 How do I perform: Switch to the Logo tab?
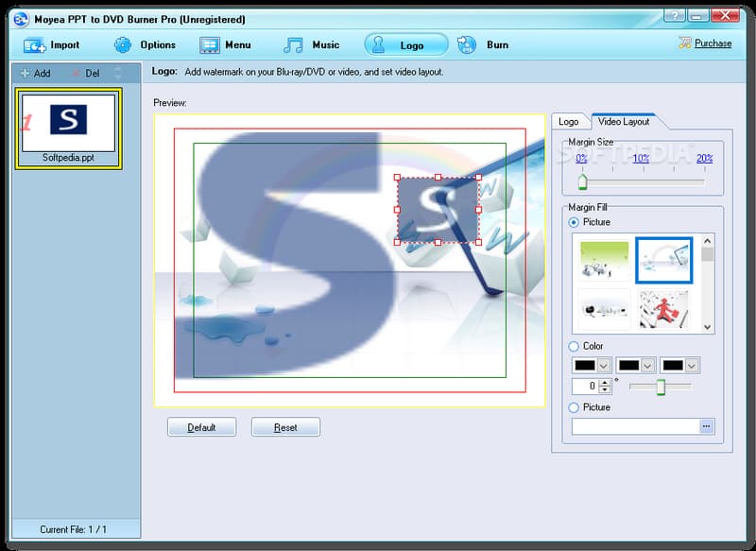pos(569,122)
